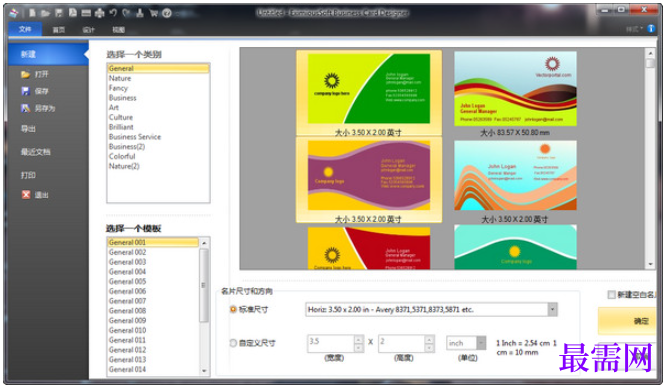Viewport: 671px width, 389px height.
Task: Select template General 010
Action: [x=153, y=330]
